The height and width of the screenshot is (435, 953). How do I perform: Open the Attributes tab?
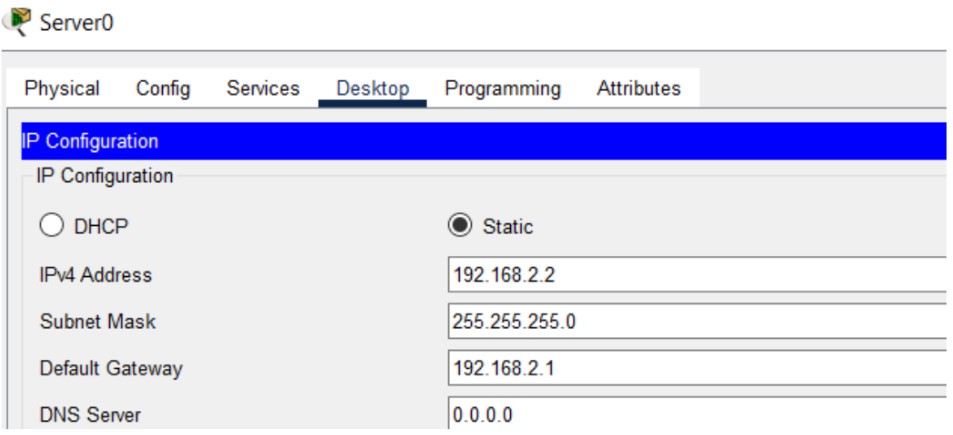tap(638, 89)
